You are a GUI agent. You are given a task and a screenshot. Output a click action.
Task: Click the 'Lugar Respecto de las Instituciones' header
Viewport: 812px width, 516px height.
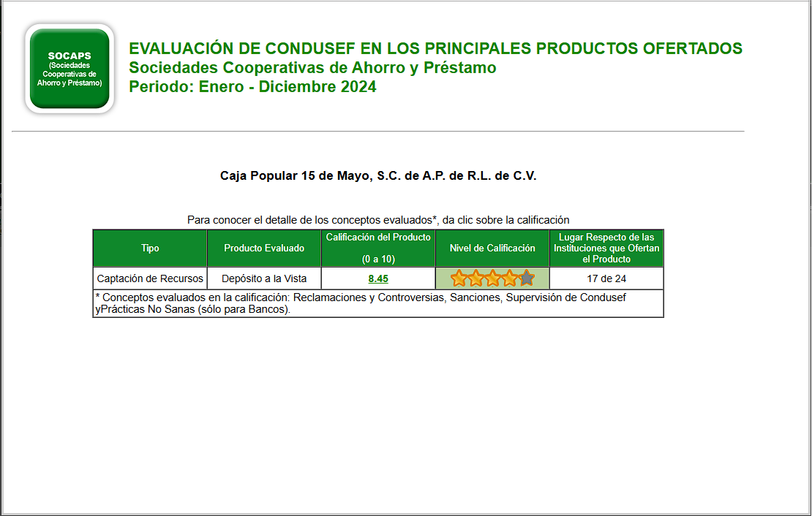point(606,248)
